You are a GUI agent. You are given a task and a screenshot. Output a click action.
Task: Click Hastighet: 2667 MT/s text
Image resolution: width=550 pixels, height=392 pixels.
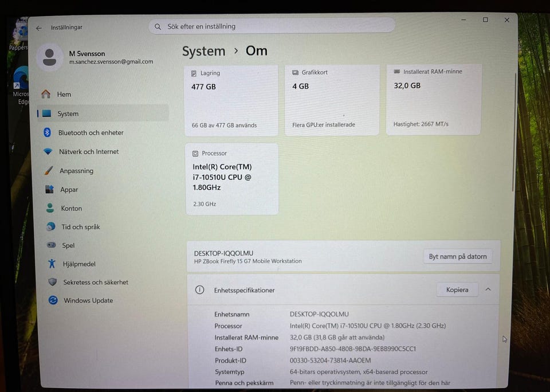421,124
